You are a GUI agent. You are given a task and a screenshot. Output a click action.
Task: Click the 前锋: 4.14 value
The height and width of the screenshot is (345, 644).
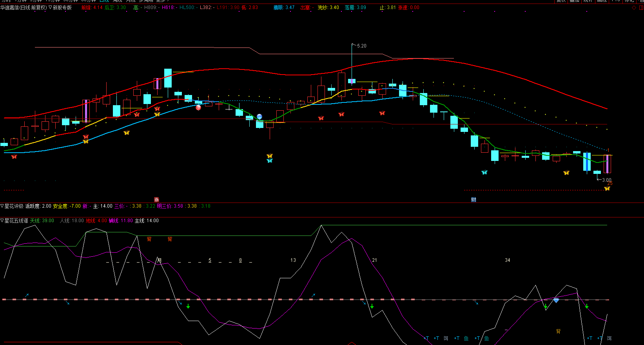[x=92, y=7]
